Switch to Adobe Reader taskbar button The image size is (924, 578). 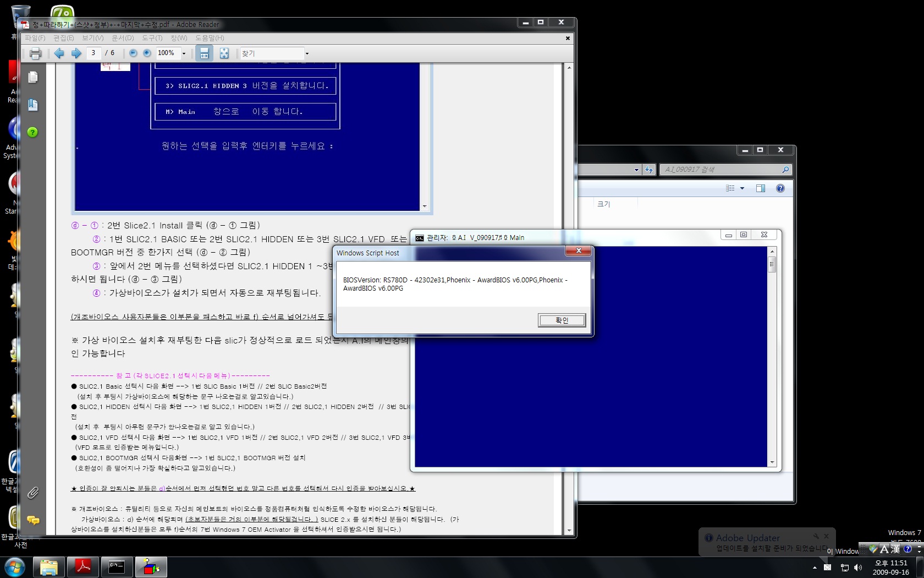click(83, 567)
